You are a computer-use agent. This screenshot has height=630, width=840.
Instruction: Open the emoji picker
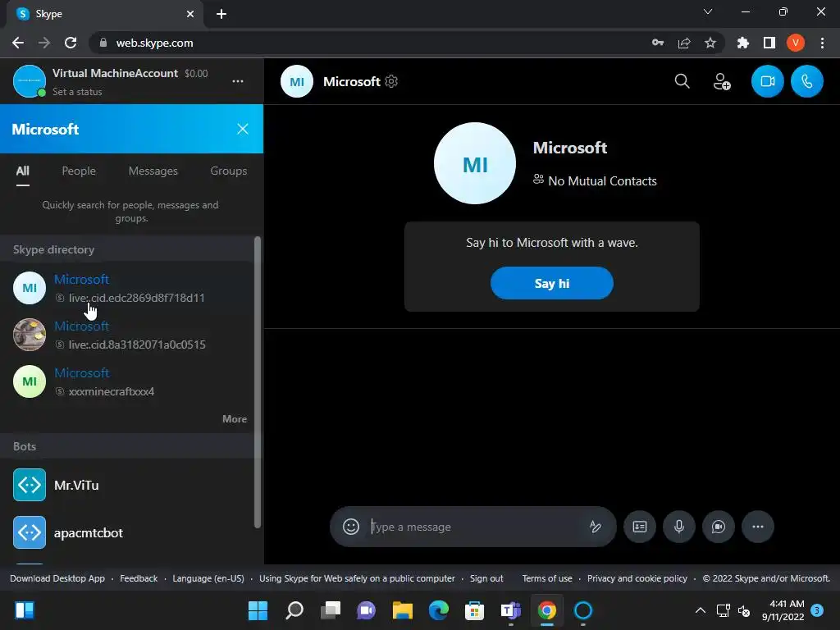(x=351, y=527)
